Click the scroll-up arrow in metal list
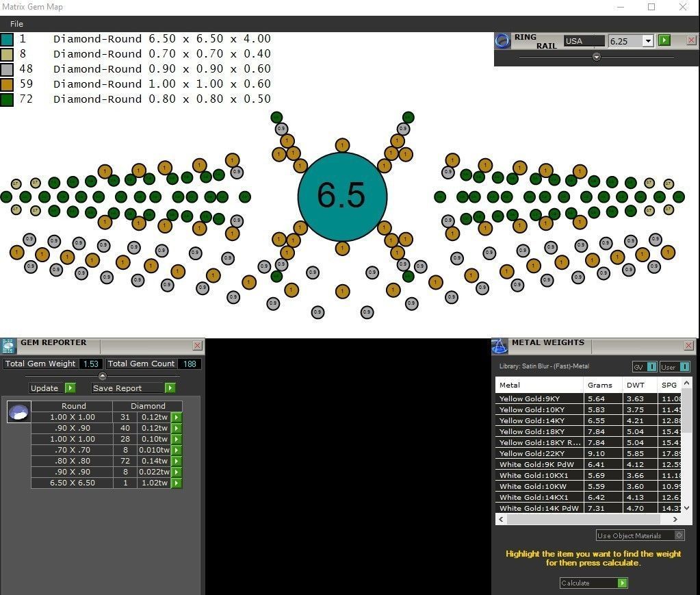 686,383
